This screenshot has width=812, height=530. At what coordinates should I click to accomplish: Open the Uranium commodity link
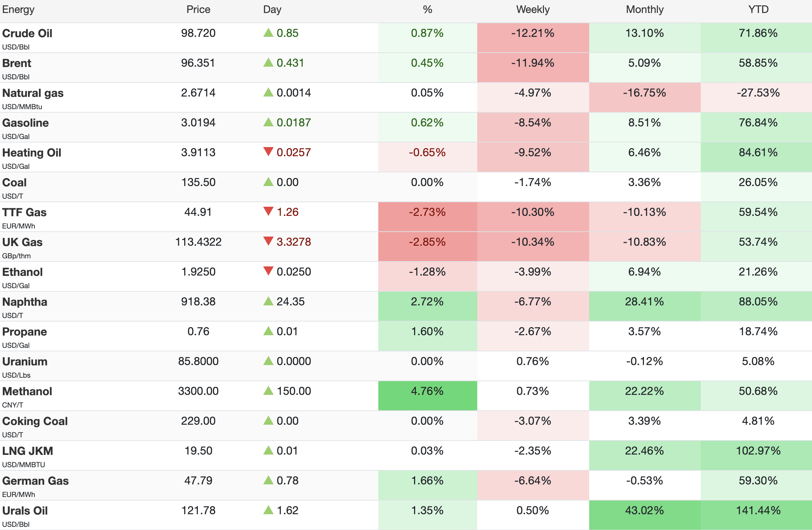[x=25, y=362]
